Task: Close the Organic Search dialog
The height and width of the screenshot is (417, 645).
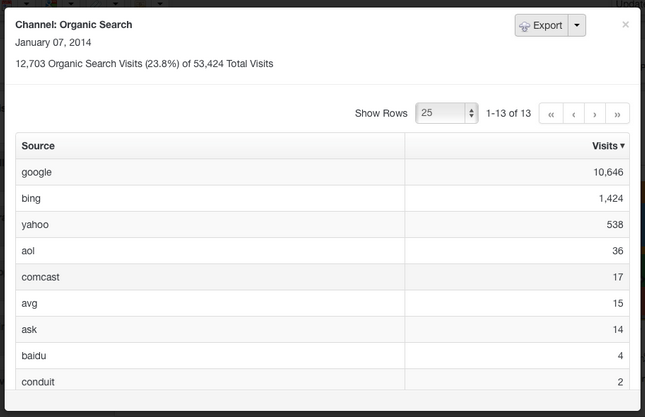Action: tap(625, 25)
